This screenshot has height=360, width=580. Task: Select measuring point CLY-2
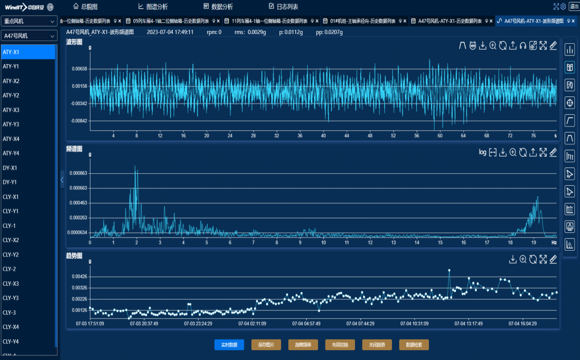click(x=28, y=269)
